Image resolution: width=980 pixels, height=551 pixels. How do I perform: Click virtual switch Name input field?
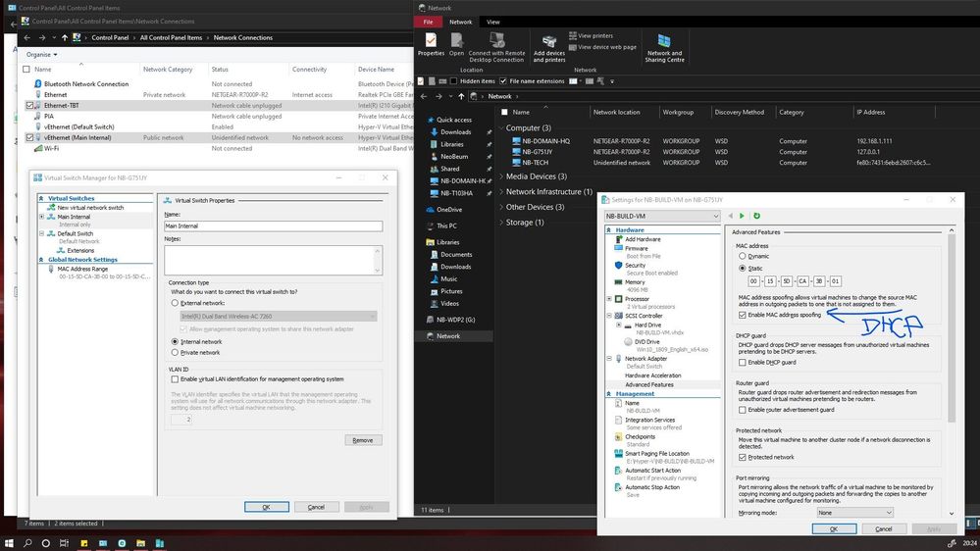click(x=273, y=226)
